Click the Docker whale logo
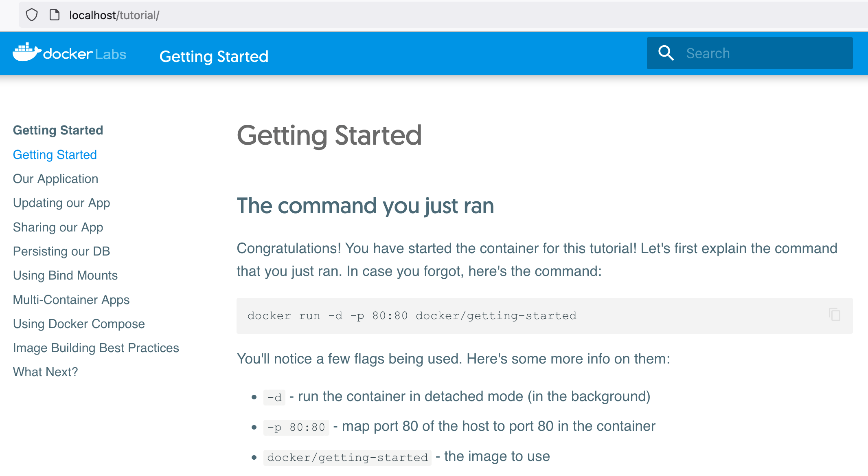868x476 pixels. (x=26, y=52)
